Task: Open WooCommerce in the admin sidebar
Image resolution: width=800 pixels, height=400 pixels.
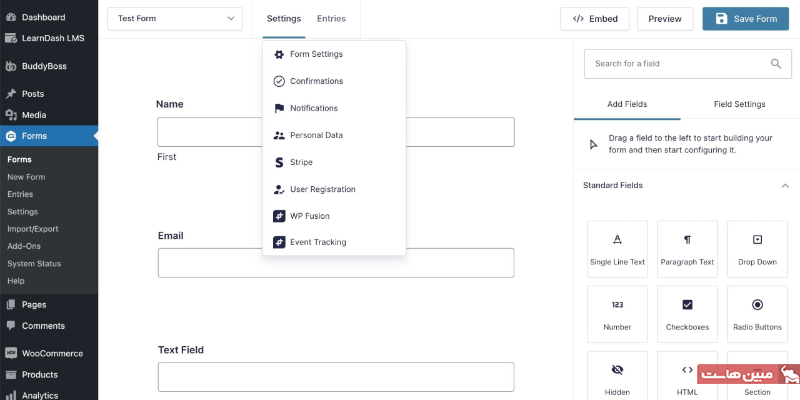Action: (52, 353)
